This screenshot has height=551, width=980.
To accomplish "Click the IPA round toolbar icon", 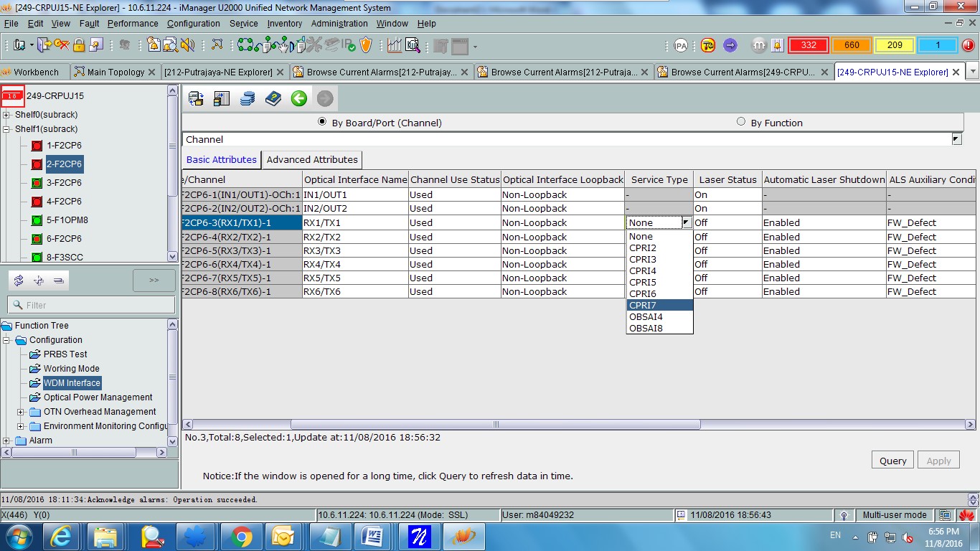I will pyautogui.click(x=681, y=45).
